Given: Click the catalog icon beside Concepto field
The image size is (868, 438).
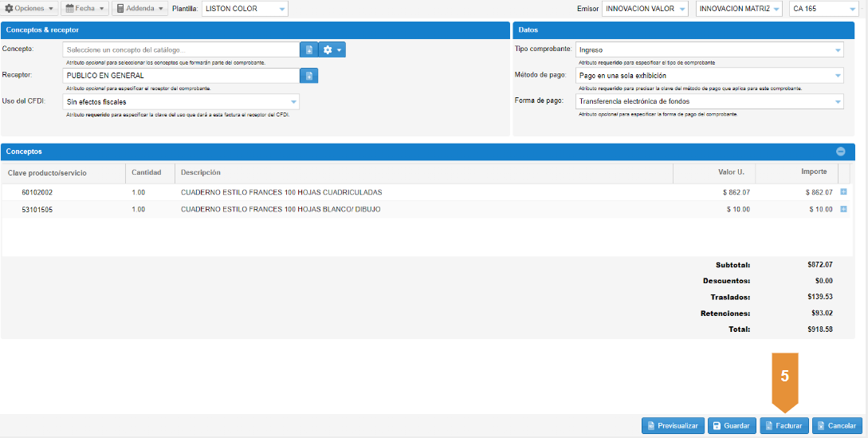Looking at the screenshot, I should (x=308, y=49).
